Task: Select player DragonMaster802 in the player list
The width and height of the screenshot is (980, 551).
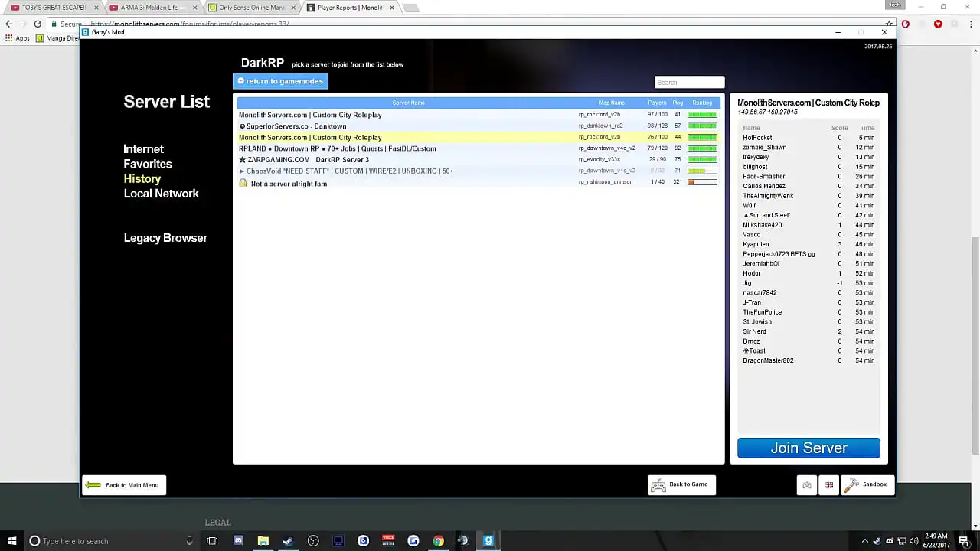Action: 808,360
